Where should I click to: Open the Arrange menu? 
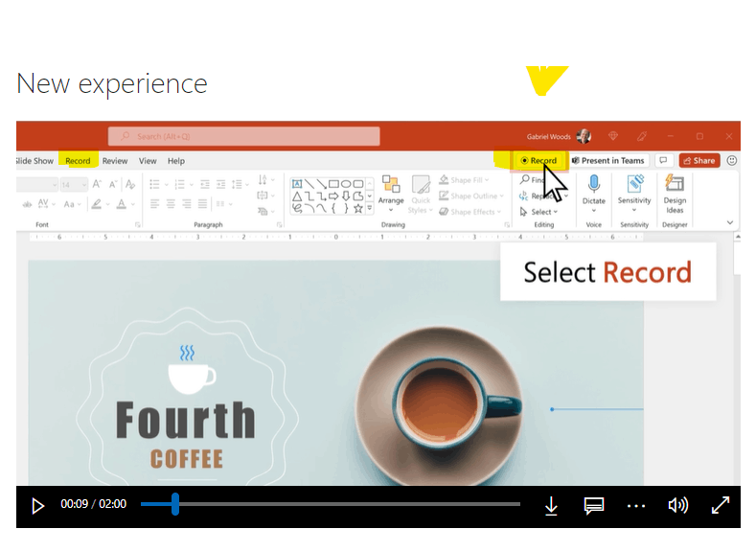point(391,193)
